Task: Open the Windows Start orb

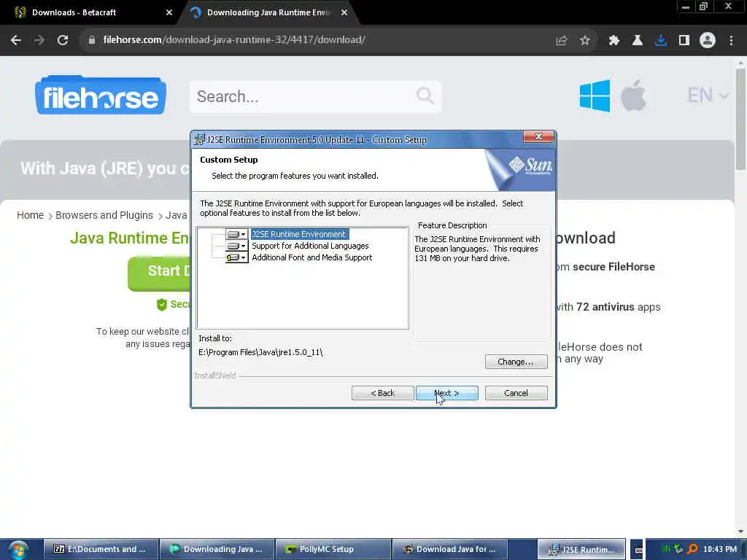Action: click(18, 550)
